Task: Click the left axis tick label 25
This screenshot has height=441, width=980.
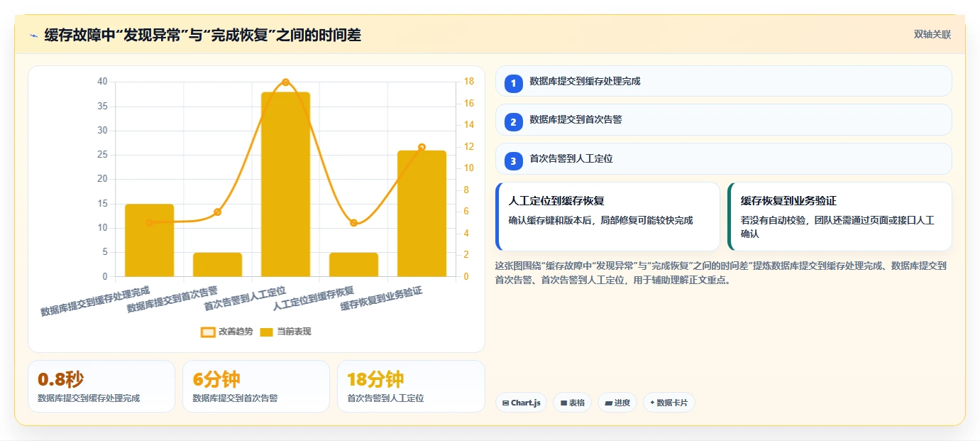Action: 102,155
